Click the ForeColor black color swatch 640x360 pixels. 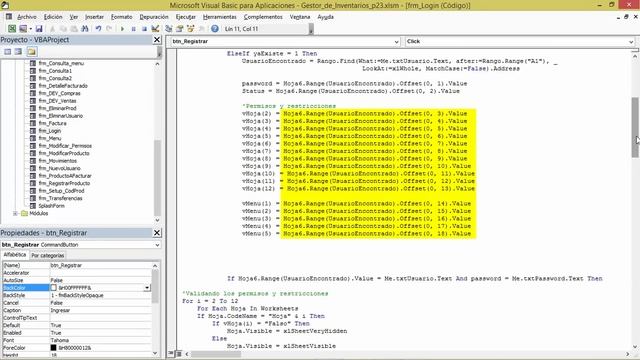(x=53, y=348)
